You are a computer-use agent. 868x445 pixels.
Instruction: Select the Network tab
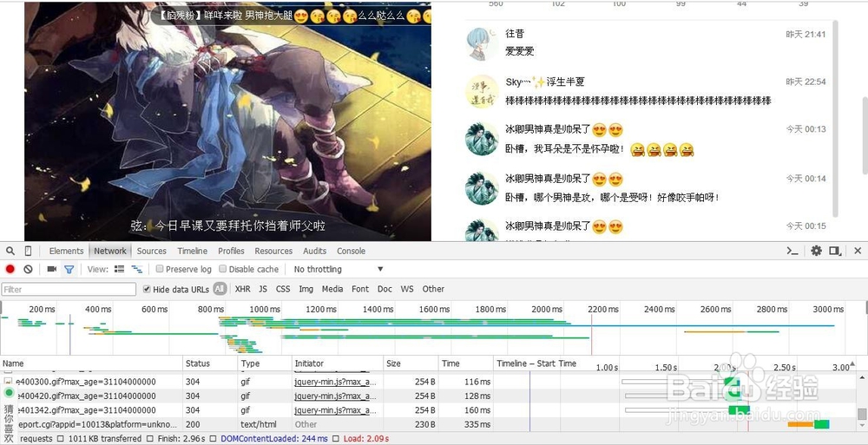[x=110, y=251]
